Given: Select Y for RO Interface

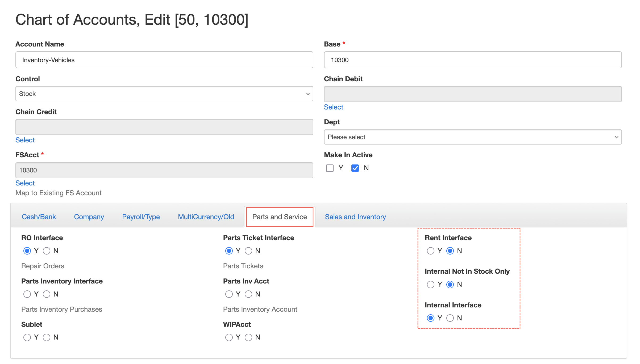Looking at the screenshot, I should pyautogui.click(x=27, y=251).
